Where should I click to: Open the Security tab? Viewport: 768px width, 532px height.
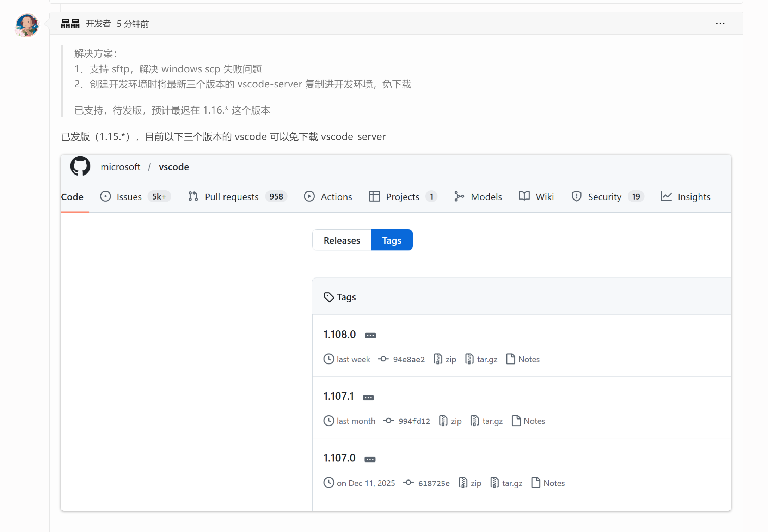click(x=604, y=197)
